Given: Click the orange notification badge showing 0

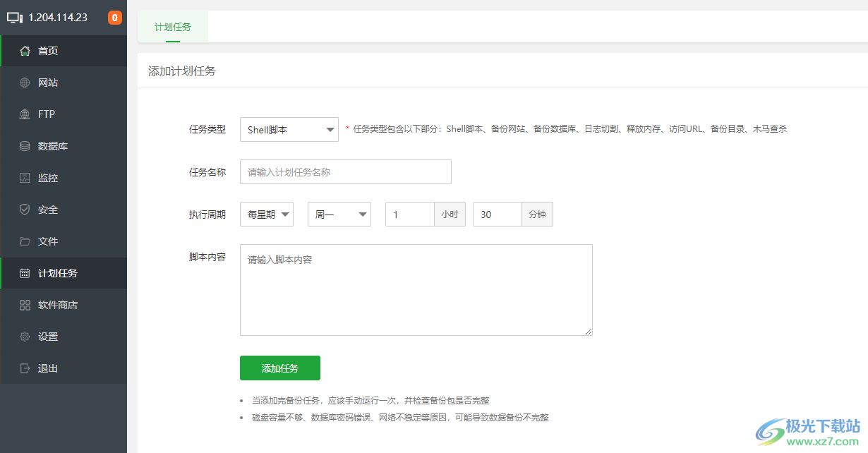Looking at the screenshot, I should (x=115, y=18).
